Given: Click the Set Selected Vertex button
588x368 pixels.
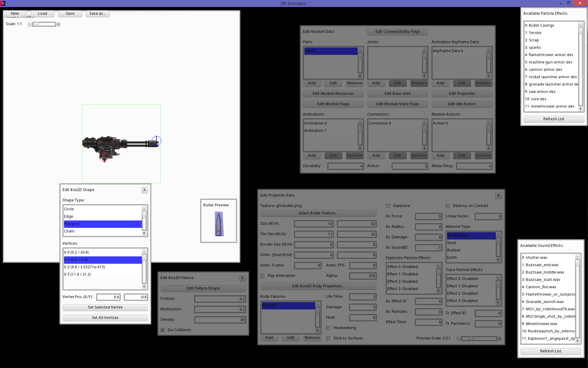Looking at the screenshot, I should (x=105, y=307).
